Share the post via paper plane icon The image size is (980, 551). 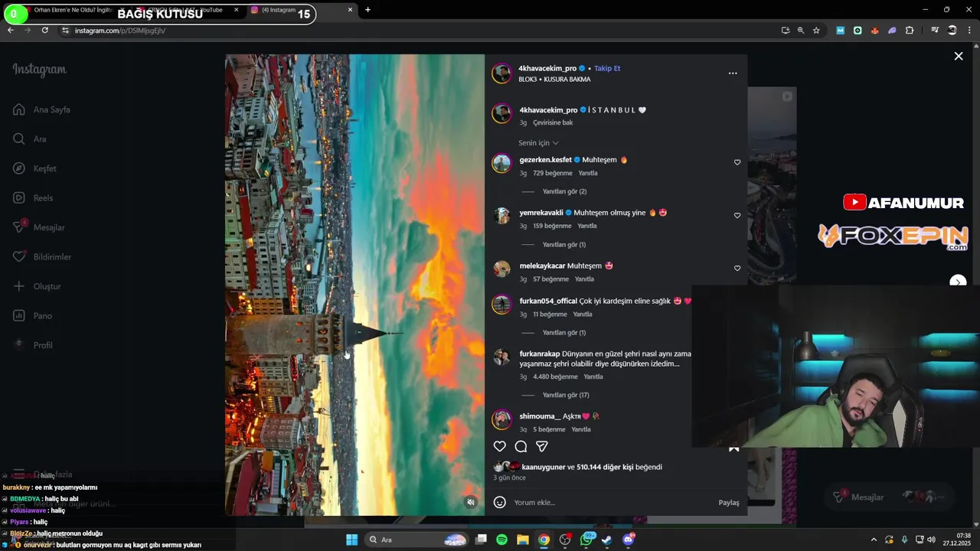pyautogui.click(x=542, y=446)
